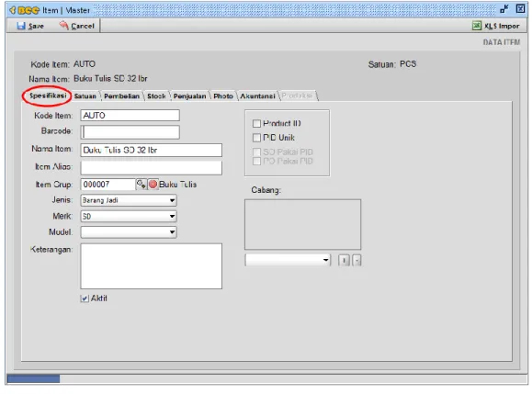Click the Cancel arrow icon
This screenshot has width=532, height=394.
click(x=63, y=25)
